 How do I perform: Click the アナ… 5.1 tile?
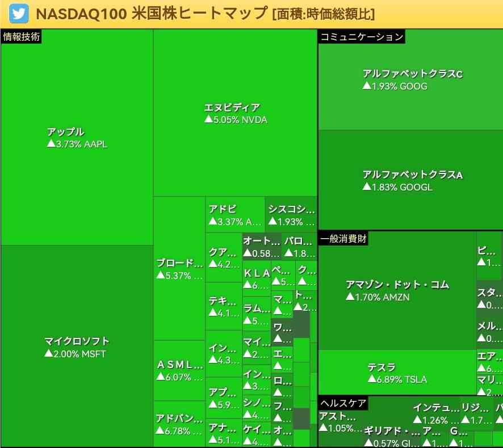(224, 433)
